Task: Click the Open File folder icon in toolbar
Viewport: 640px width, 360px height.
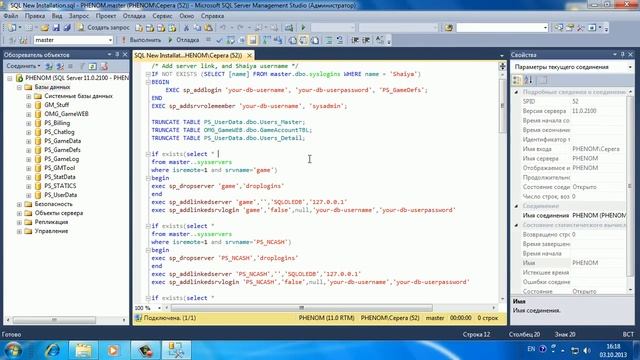Action: click(x=44, y=28)
